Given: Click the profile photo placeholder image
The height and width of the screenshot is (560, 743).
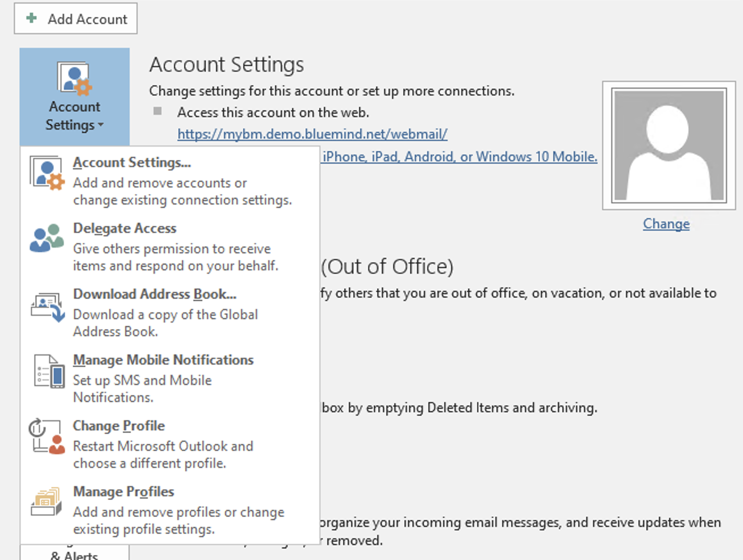Looking at the screenshot, I should (669, 145).
